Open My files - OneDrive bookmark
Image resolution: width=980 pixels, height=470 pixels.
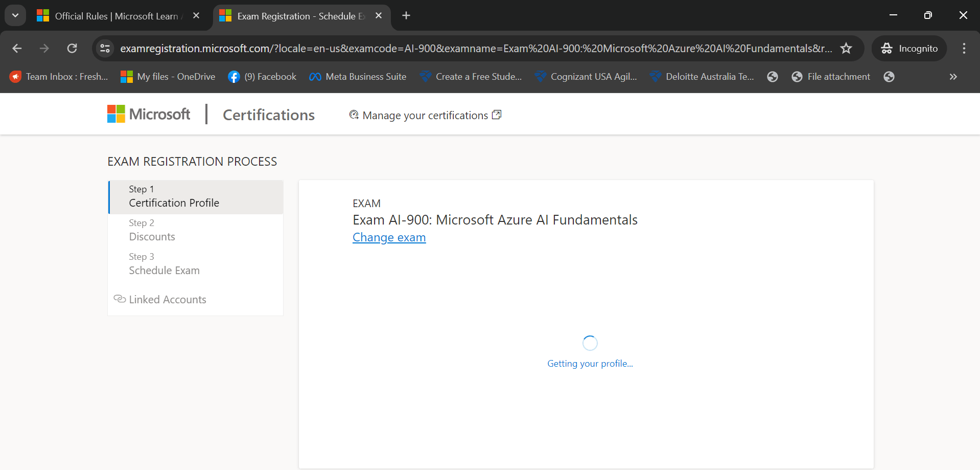tap(168, 77)
